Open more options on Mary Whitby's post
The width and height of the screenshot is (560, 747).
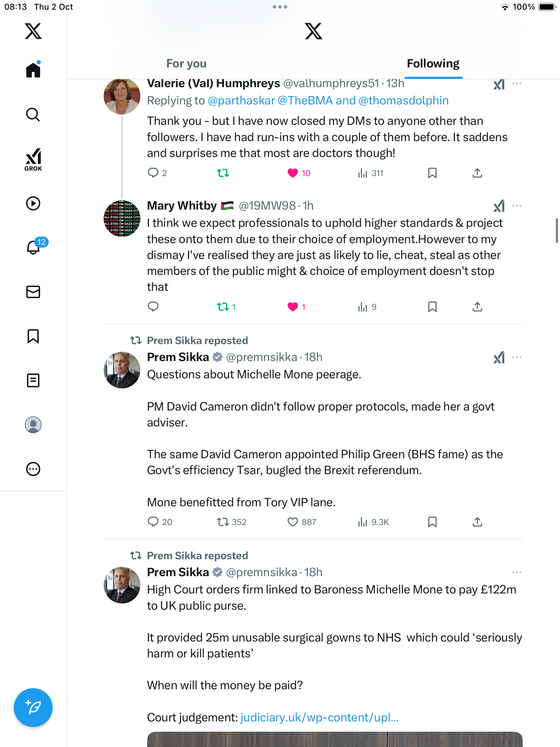(x=517, y=206)
